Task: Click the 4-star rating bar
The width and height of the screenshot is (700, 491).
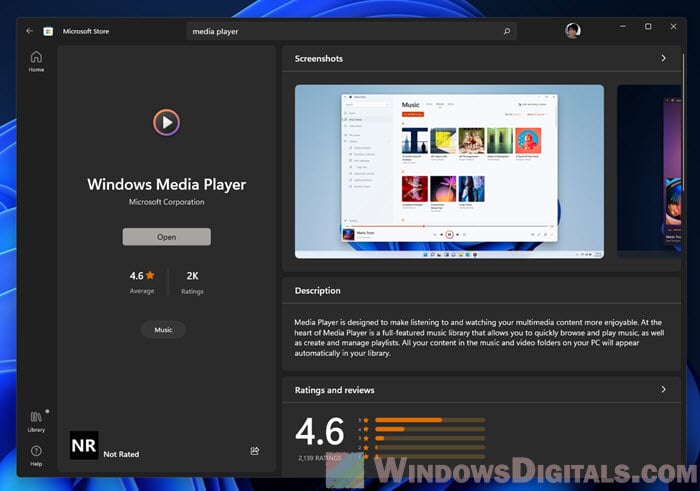Action: [x=430, y=429]
